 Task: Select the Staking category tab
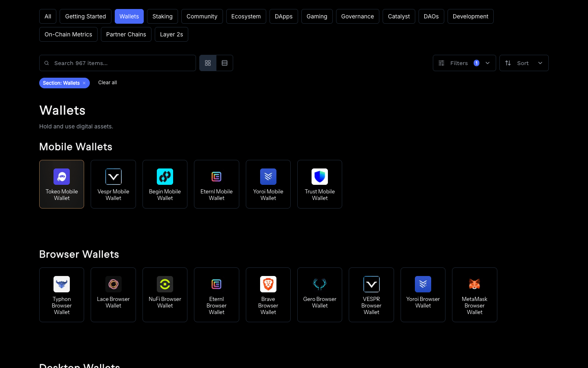pyautogui.click(x=162, y=16)
